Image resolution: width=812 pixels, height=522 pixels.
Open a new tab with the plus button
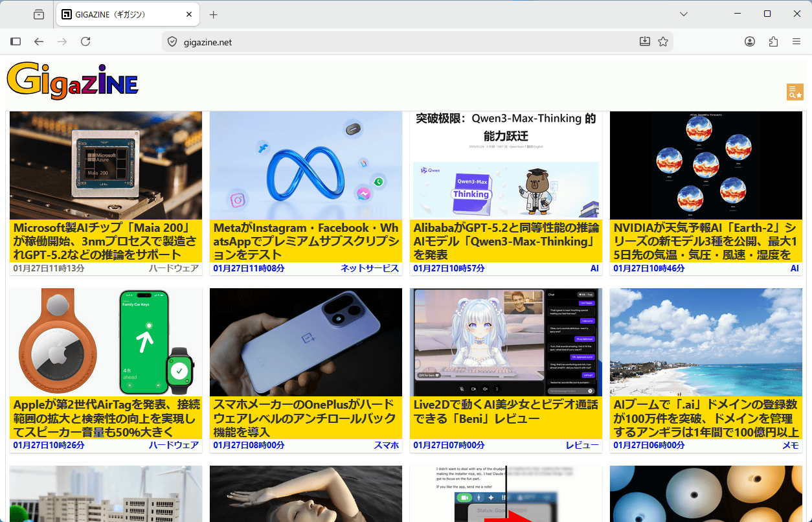213,14
